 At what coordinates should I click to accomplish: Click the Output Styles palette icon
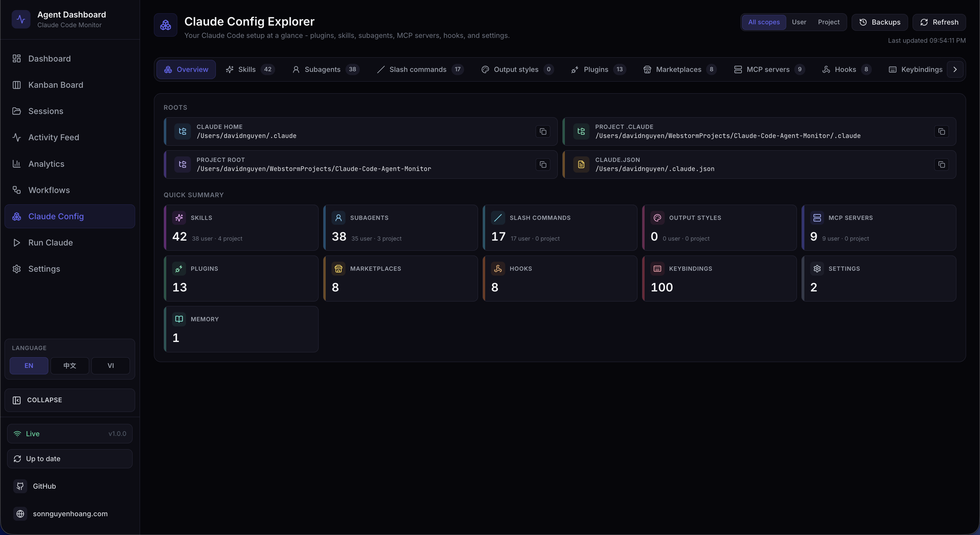658,218
